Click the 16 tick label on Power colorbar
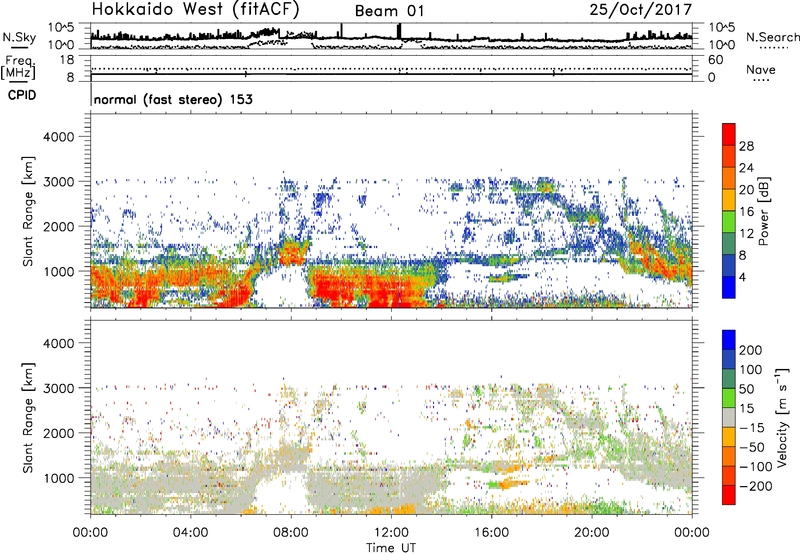This screenshot has height=554, width=800. pyautogui.click(x=746, y=212)
